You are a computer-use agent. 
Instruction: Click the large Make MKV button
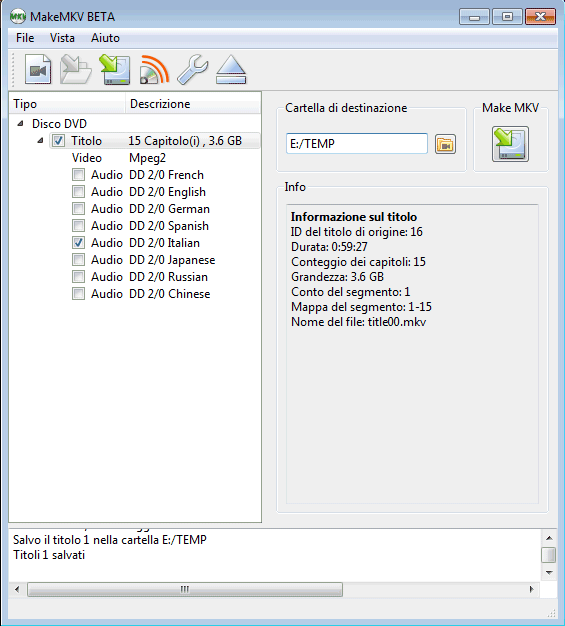[510, 144]
